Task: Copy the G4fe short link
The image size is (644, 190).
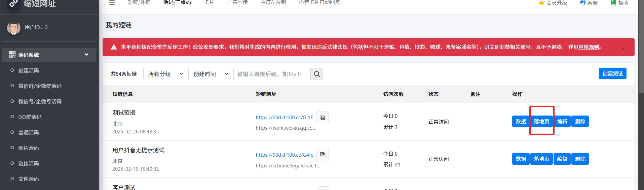Action: [323, 155]
